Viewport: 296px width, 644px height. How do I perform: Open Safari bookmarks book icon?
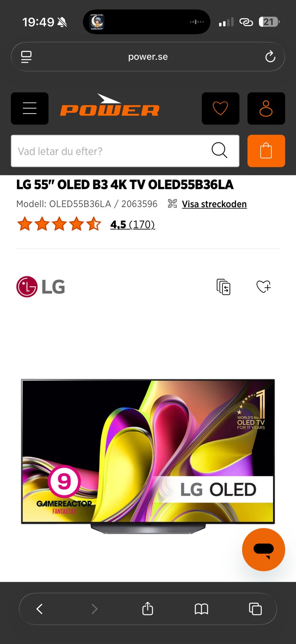pyautogui.click(x=201, y=609)
